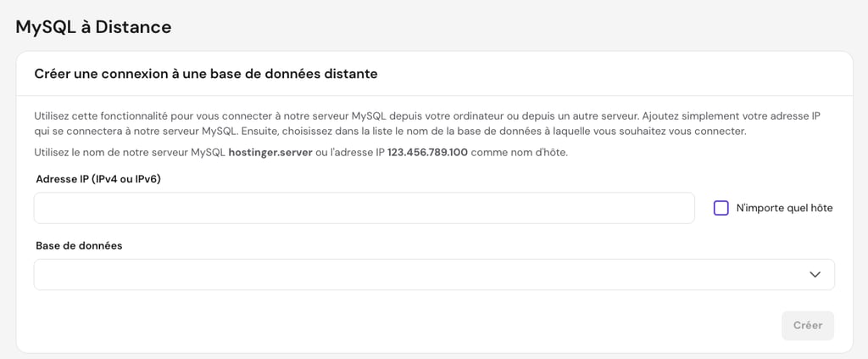This screenshot has height=359, width=868.
Task: Click the "Créer une connexion à une base de données distante" title
Action: point(206,74)
